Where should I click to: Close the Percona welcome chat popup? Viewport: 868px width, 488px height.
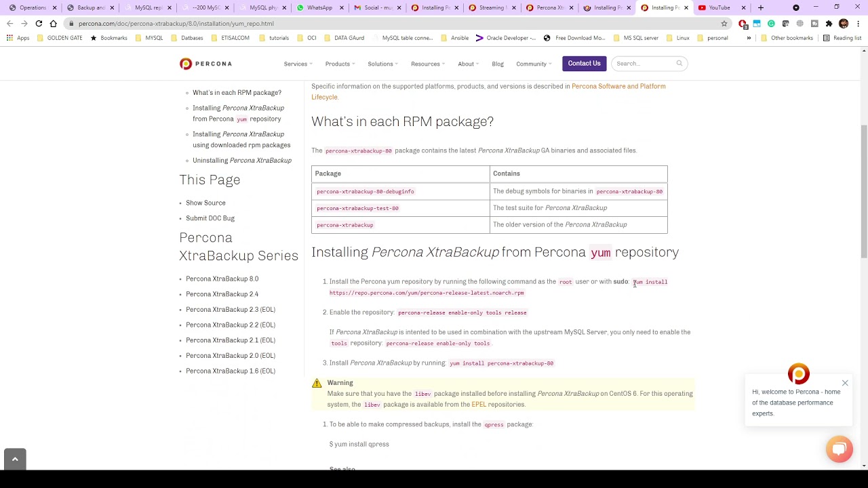tap(845, 384)
